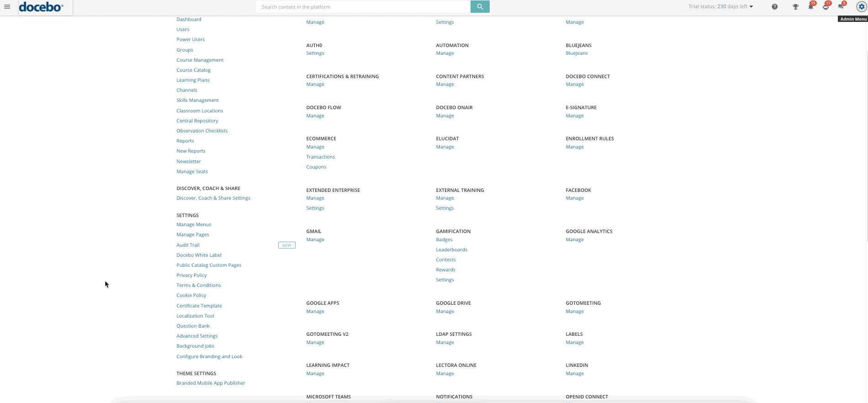Open Groups management

point(185,50)
